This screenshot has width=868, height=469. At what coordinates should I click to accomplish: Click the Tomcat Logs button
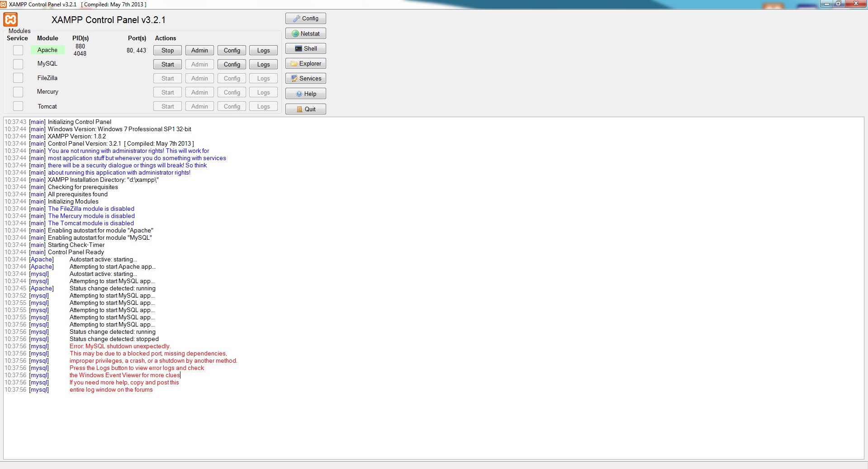click(263, 106)
